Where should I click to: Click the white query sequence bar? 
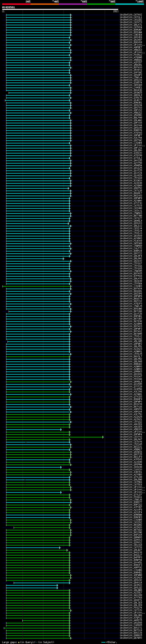click(60, 9)
